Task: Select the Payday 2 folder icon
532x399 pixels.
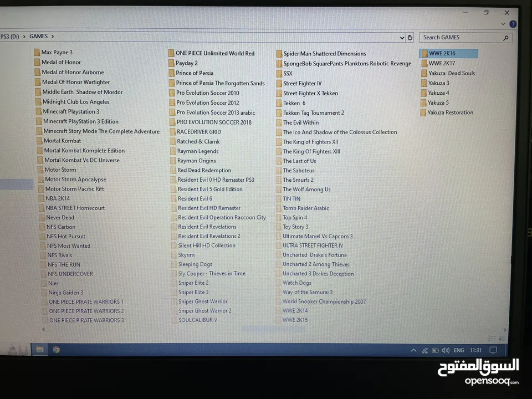Action: 171,63
